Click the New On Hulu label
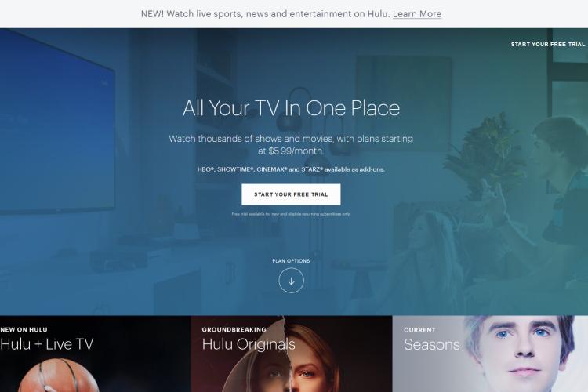 (24, 330)
